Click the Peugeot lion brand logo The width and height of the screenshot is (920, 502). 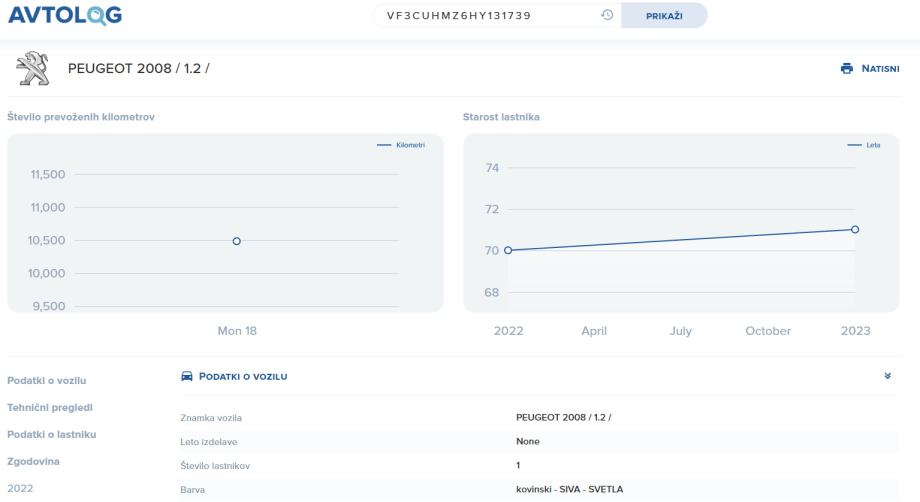[33, 68]
